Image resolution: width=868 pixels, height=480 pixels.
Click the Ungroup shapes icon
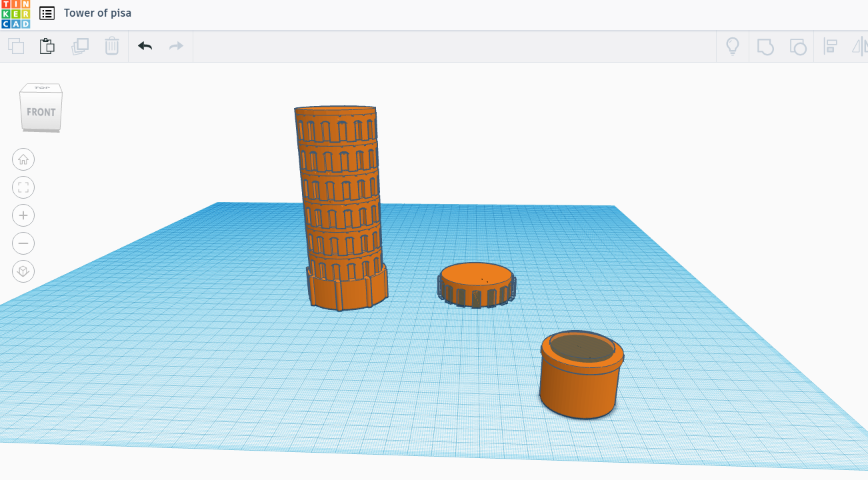(x=798, y=46)
